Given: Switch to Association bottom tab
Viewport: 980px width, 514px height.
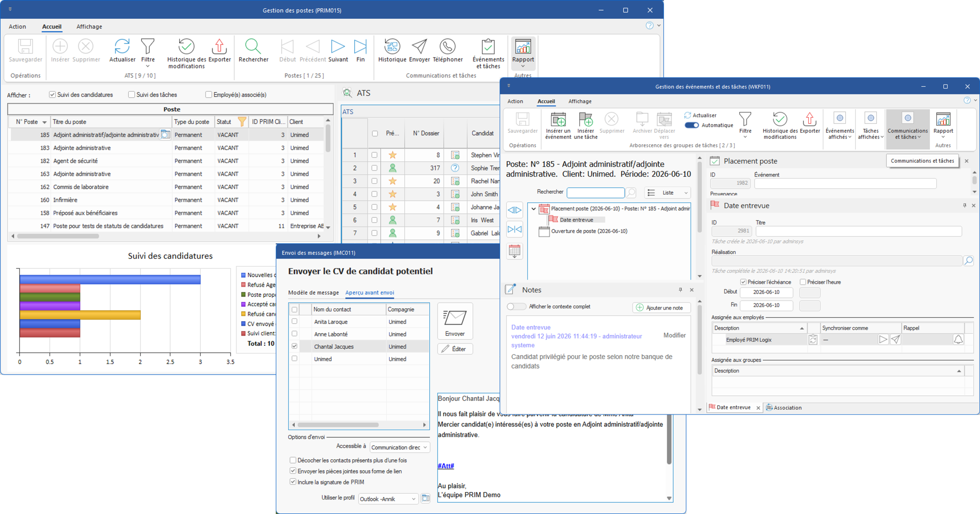Looking at the screenshot, I should tap(784, 408).
